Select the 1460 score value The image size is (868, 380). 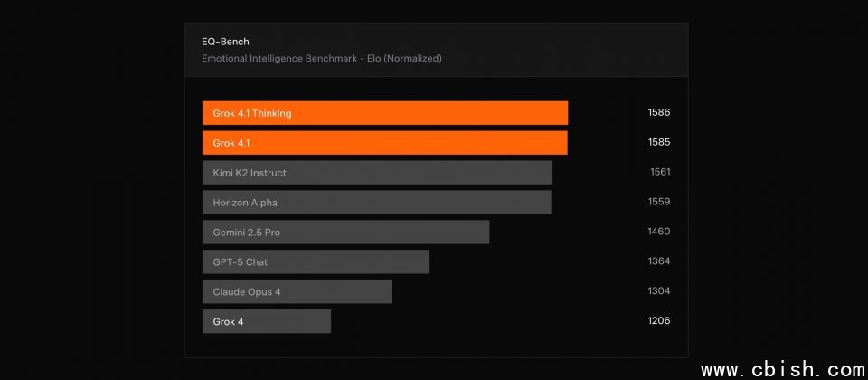point(658,233)
